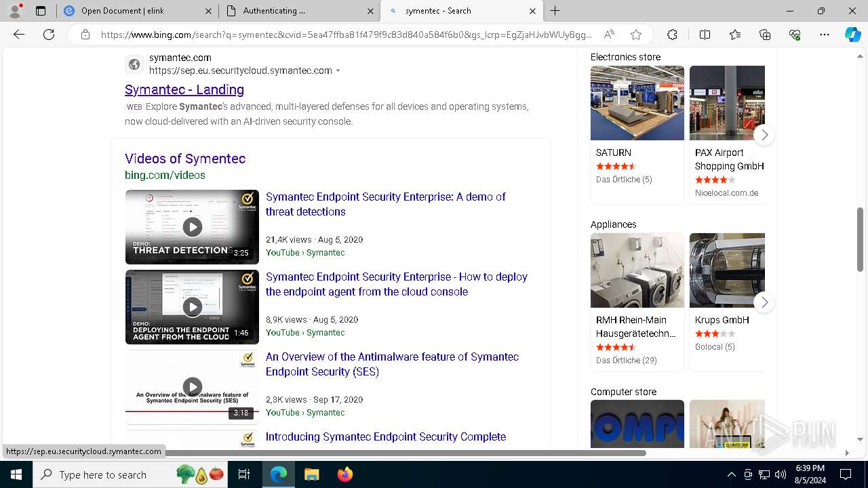The height and width of the screenshot is (488, 868).
Task: Open the 'Symantec - Landing' result link
Action: tap(184, 89)
